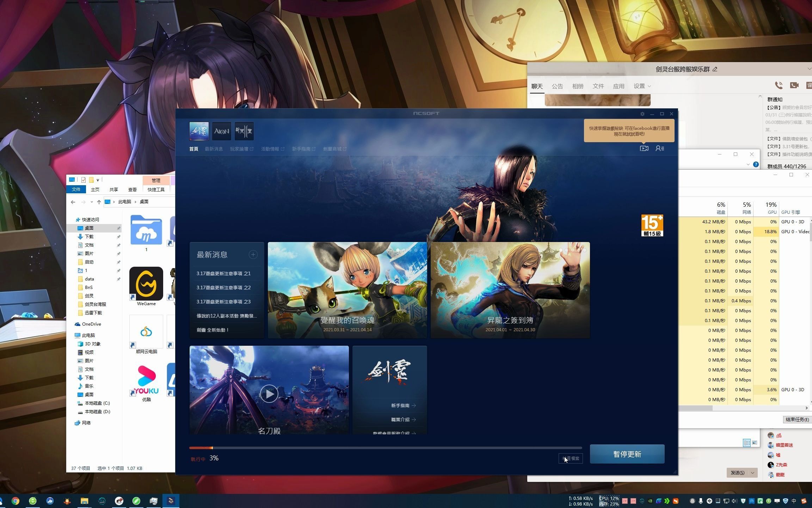Start voice call in QQ group
The height and width of the screenshot is (508, 812).
click(x=779, y=85)
